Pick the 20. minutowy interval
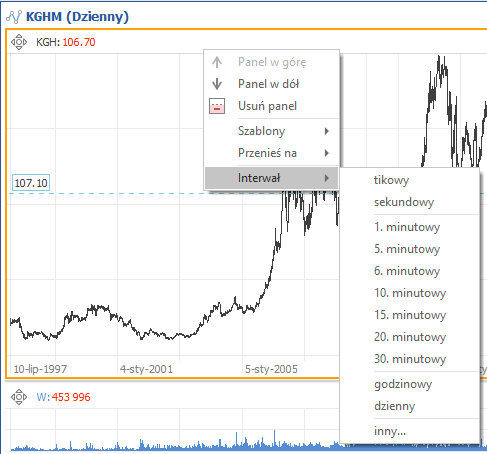Image resolution: width=487 pixels, height=454 pixels. pyautogui.click(x=410, y=337)
